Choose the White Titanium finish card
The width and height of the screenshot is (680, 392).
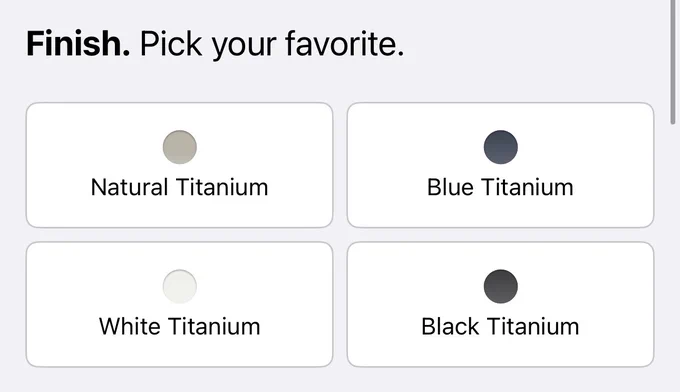pyautogui.click(x=180, y=304)
